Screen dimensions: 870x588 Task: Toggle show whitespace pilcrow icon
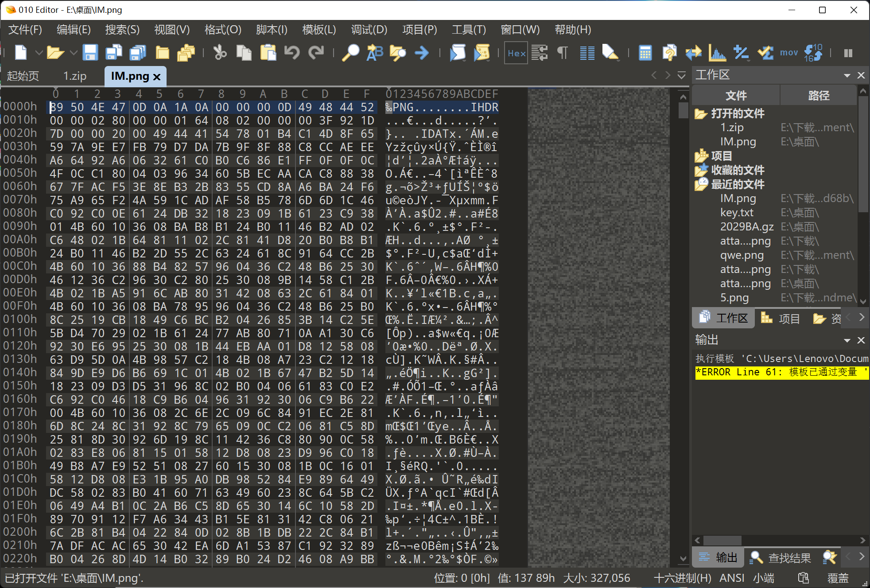pyautogui.click(x=563, y=53)
